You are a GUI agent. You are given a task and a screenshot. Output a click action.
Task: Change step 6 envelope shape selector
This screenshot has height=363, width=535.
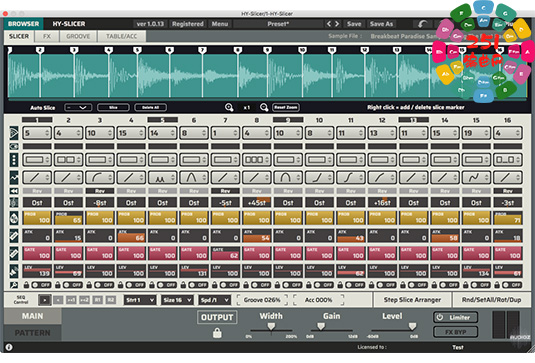194,177
